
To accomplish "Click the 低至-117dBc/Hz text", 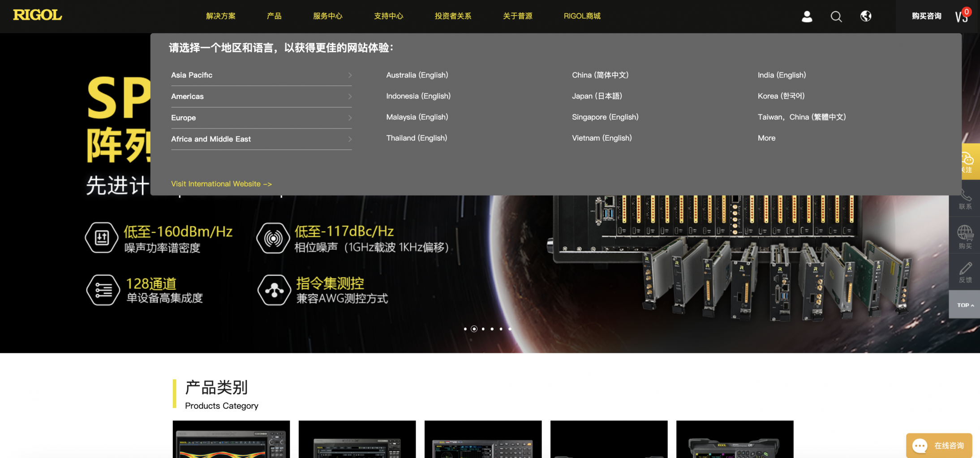I will point(344,231).
